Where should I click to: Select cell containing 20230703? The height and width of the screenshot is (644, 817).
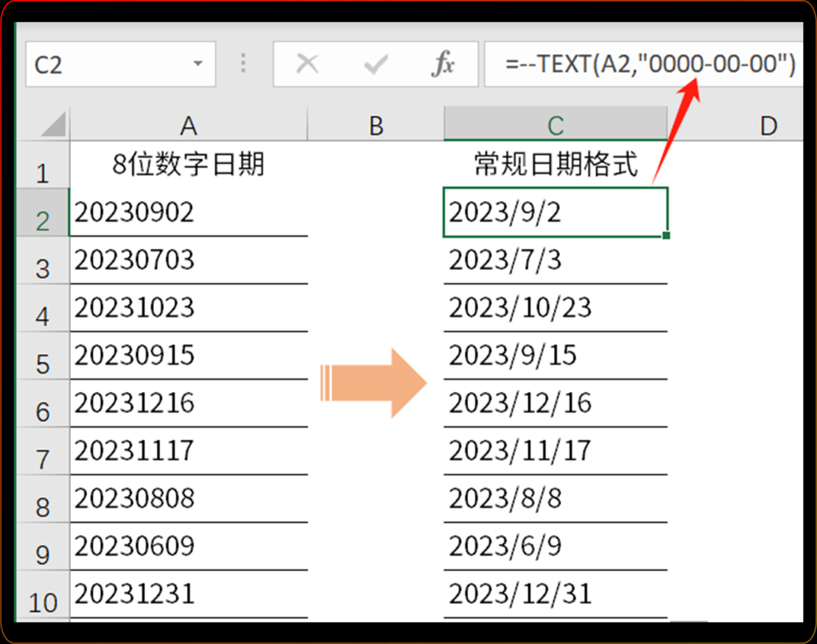(x=188, y=260)
